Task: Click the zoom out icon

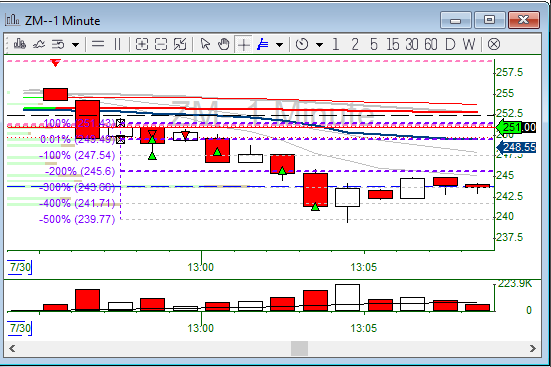Action: point(161,44)
